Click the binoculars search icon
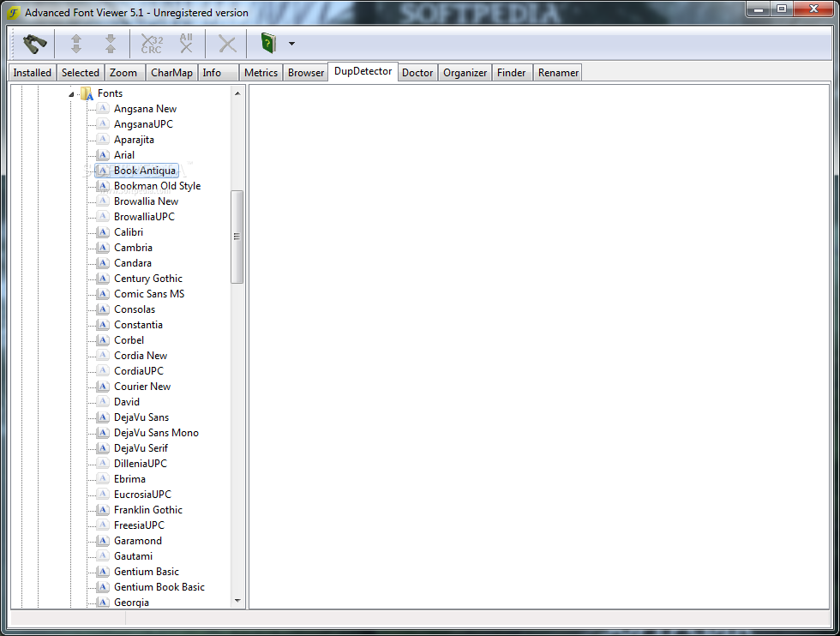840x636 pixels. [x=35, y=44]
